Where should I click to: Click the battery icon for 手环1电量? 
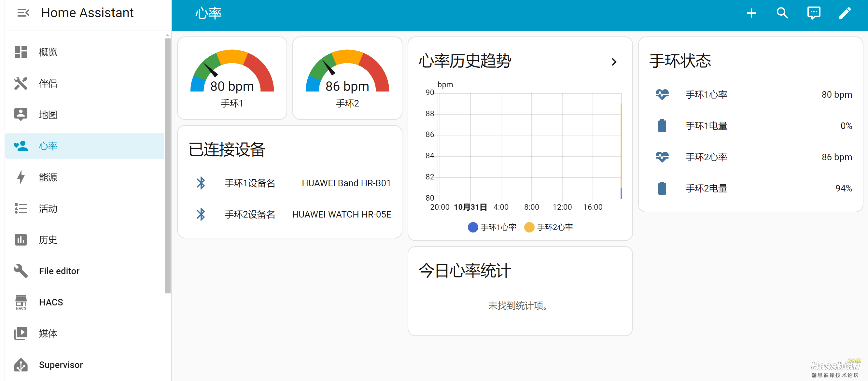click(662, 126)
